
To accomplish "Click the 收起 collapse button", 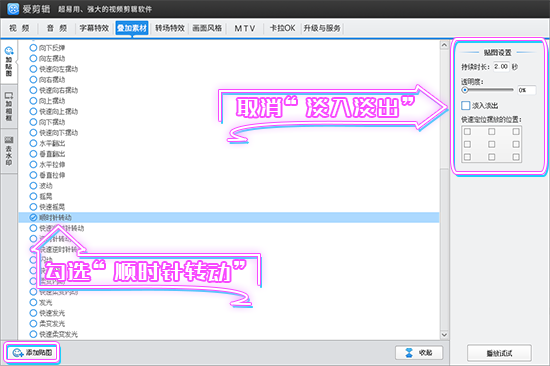I will (x=419, y=353).
